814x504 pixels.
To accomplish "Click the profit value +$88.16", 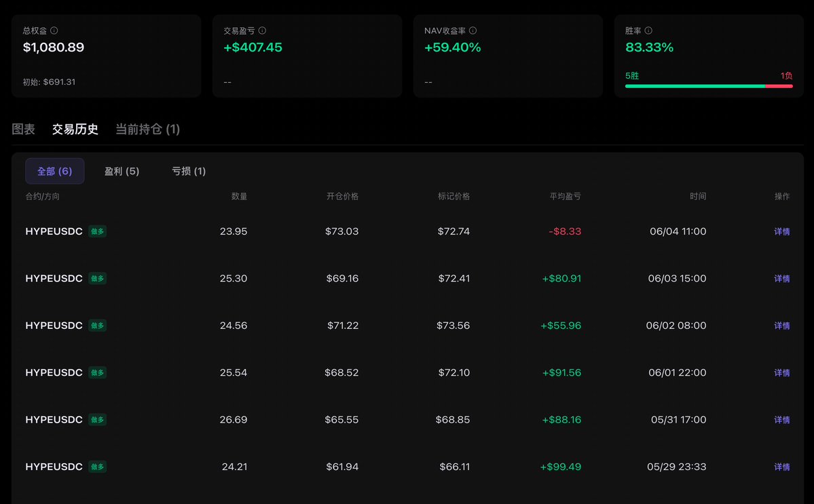I will pos(561,419).
